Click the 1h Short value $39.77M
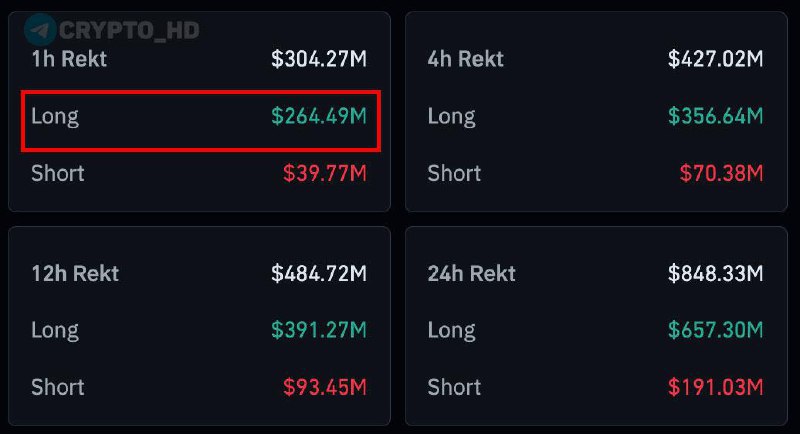 pos(325,173)
